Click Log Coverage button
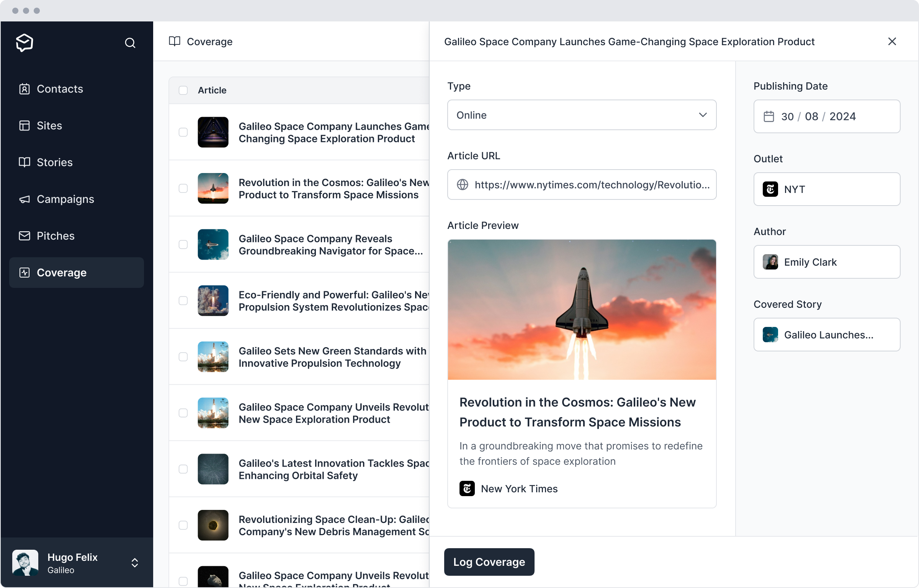Image resolution: width=919 pixels, height=588 pixels. coord(489,562)
